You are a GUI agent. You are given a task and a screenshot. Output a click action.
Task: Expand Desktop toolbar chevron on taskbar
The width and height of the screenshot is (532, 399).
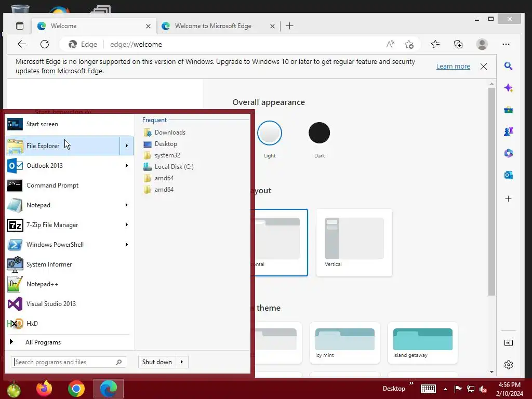point(411,383)
